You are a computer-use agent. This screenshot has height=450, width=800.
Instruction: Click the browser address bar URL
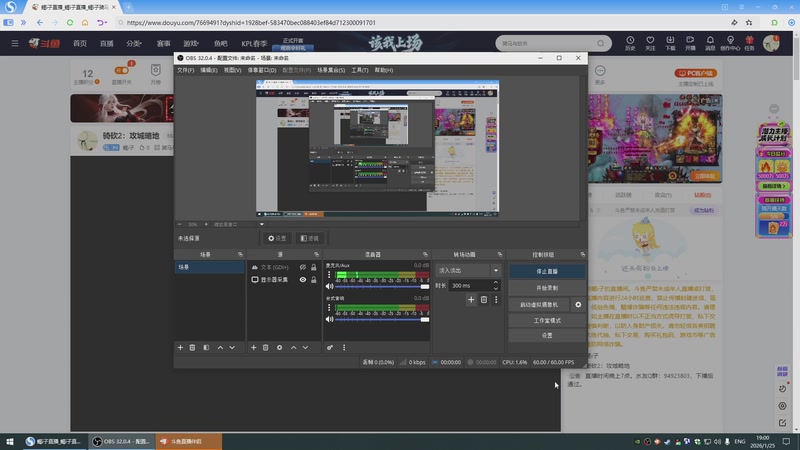click(250, 22)
